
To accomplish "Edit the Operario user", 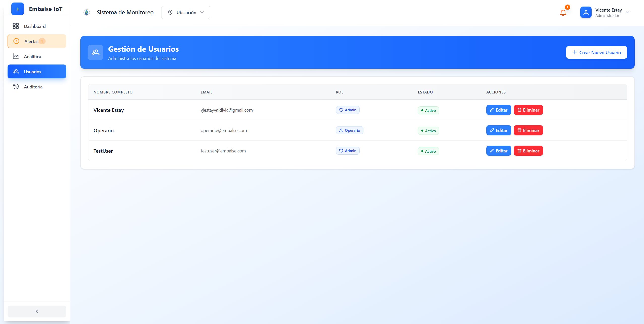I will pos(498,130).
